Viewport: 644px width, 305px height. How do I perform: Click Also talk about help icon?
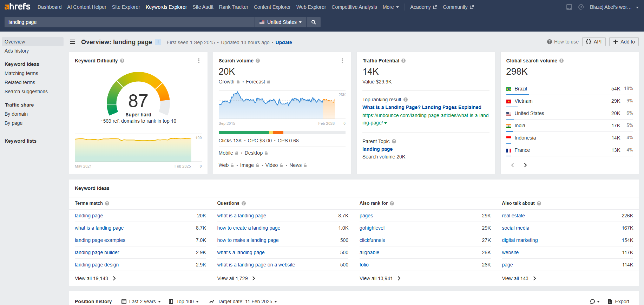[539, 203]
